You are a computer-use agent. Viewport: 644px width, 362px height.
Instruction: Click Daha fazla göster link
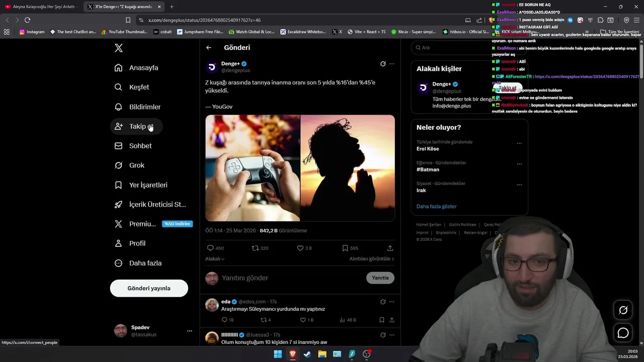[x=436, y=207]
